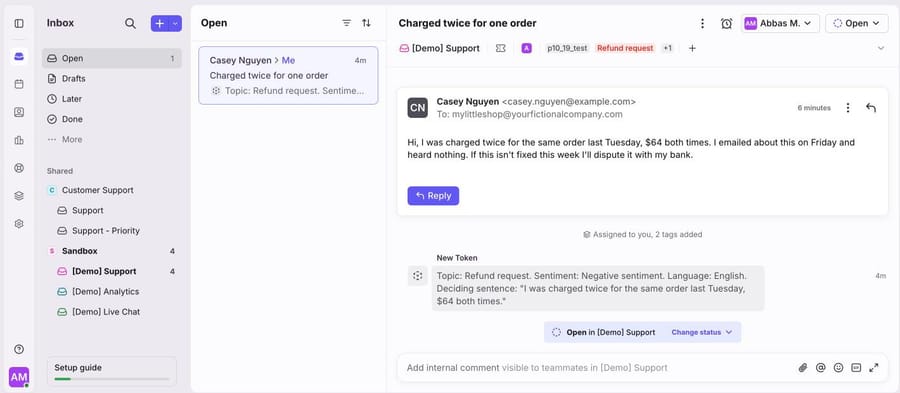
Task: Mention a teammate with the @ icon
Action: point(821,368)
